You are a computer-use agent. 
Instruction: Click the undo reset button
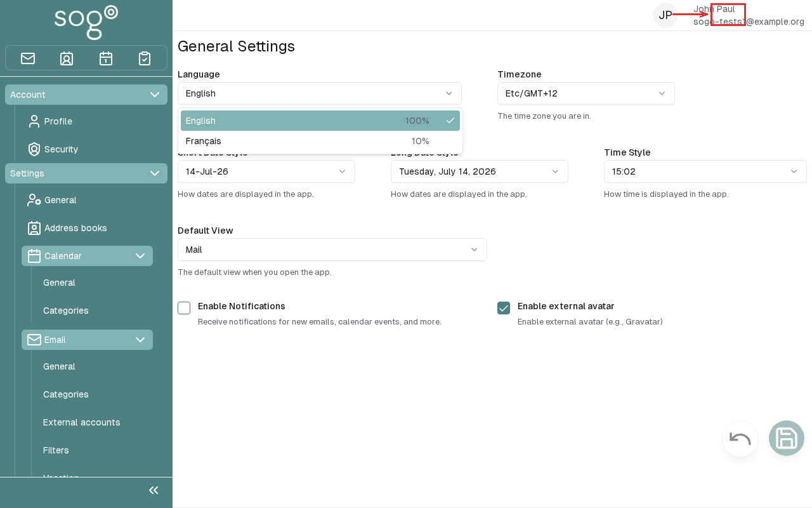pyautogui.click(x=740, y=439)
